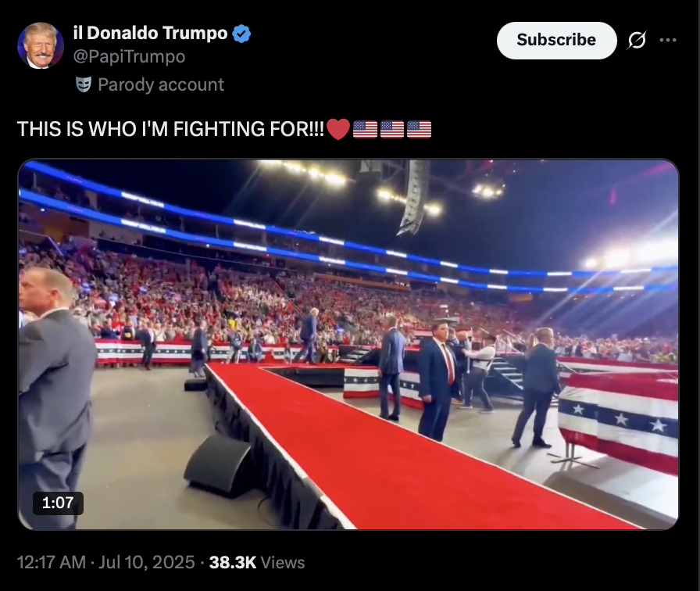The width and height of the screenshot is (700, 591).
Task: Click the red heart emoji in the post
Action: pyautogui.click(x=338, y=130)
